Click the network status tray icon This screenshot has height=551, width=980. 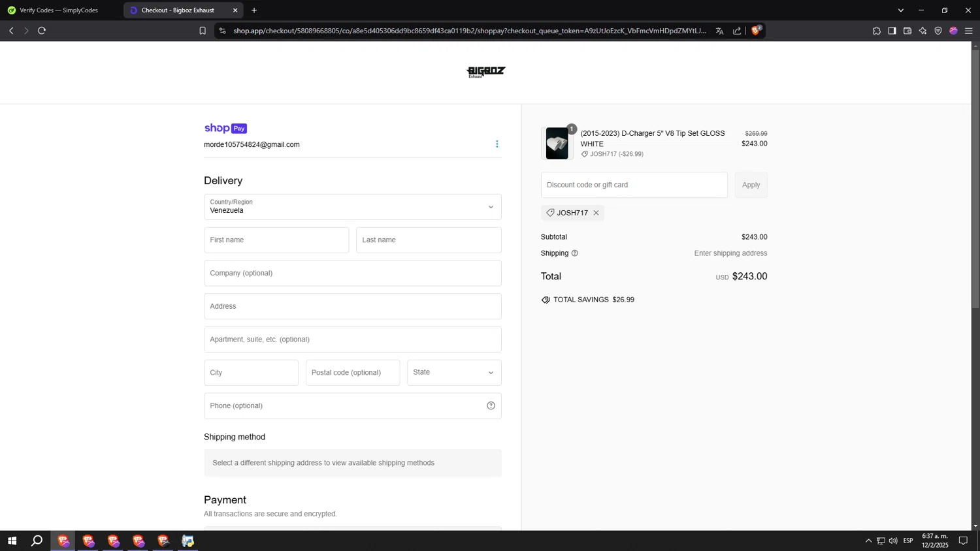(x=881, y=541)
